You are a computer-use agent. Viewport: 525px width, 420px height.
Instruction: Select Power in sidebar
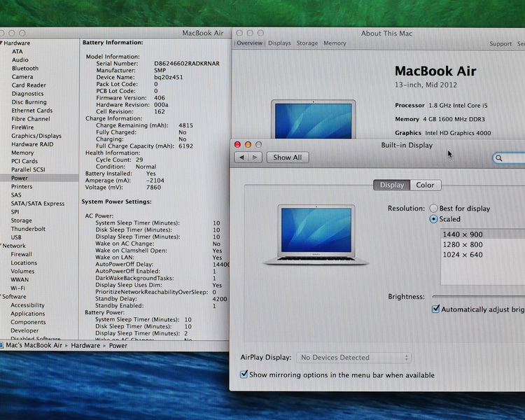coord(39,178)
